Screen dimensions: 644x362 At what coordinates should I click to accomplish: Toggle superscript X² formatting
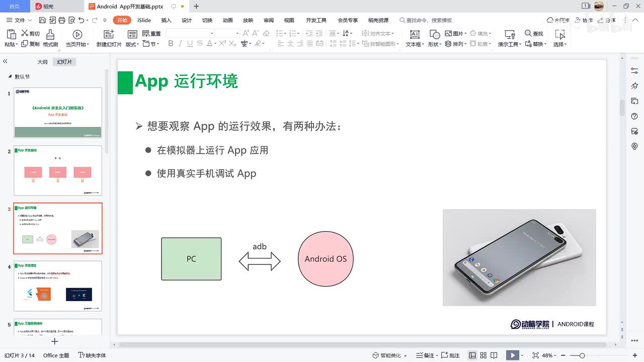click(222, 44)
